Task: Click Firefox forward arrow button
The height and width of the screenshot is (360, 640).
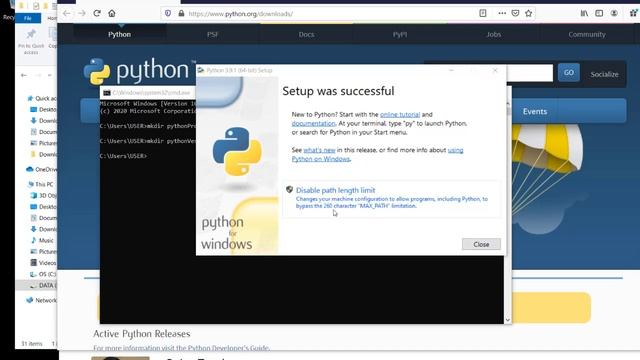Action: (x=82, y=13)
